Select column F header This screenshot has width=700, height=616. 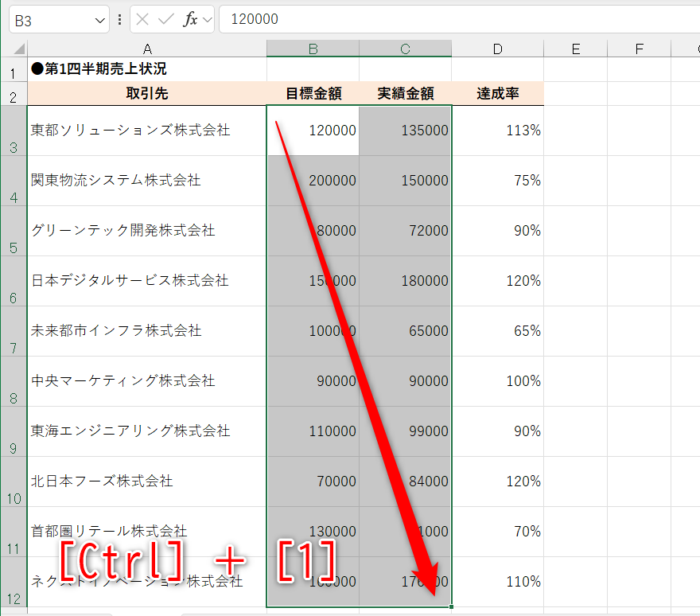tap(640, 49)
